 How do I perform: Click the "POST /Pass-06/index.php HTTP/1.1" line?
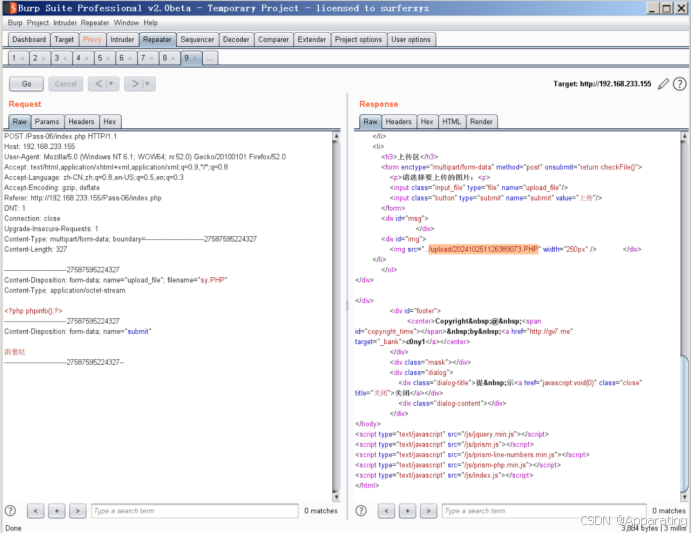[x=60, y=136]
